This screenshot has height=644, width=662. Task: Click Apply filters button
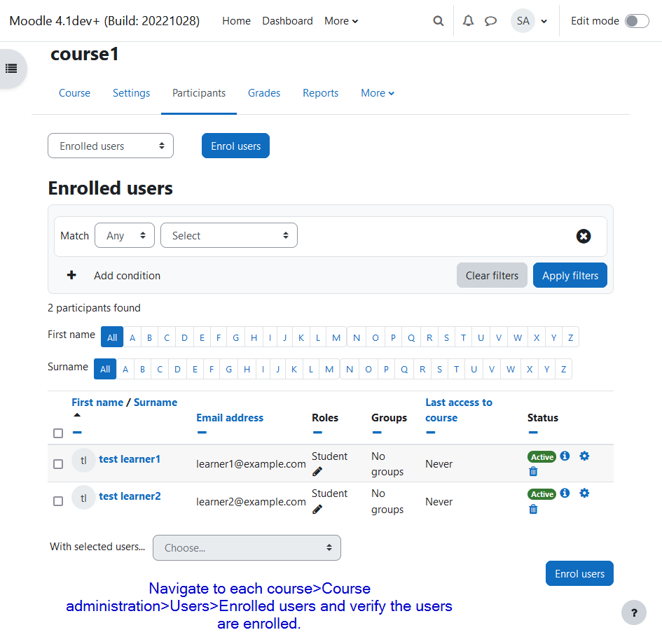(570, 275)
